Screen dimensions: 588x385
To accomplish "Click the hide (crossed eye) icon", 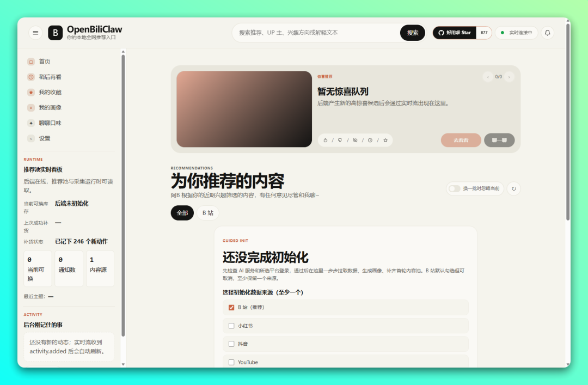I will (x=355, y=140).
